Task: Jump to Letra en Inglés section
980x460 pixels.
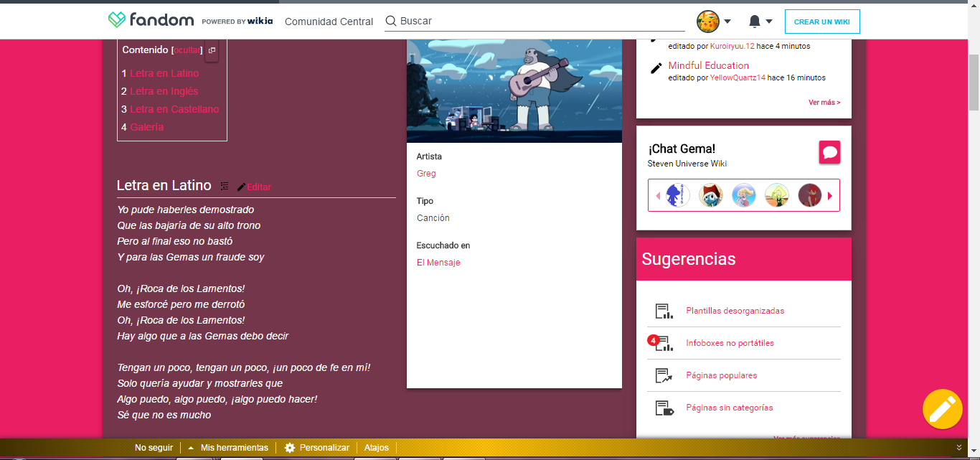Action: point(164,91)
